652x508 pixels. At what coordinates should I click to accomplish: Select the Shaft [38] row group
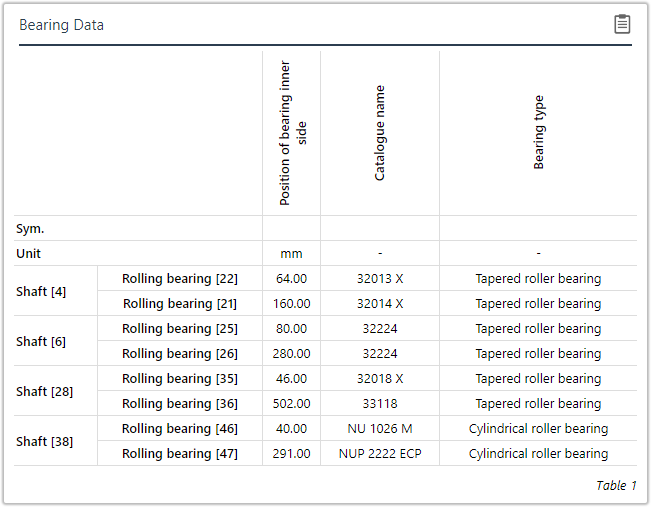(x=44, y=442)
